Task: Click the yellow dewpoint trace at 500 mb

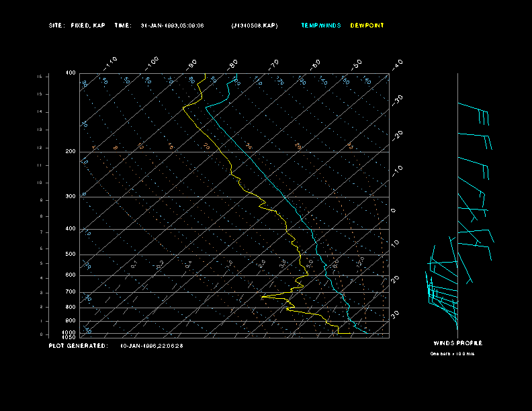Action: click(300, 255)
